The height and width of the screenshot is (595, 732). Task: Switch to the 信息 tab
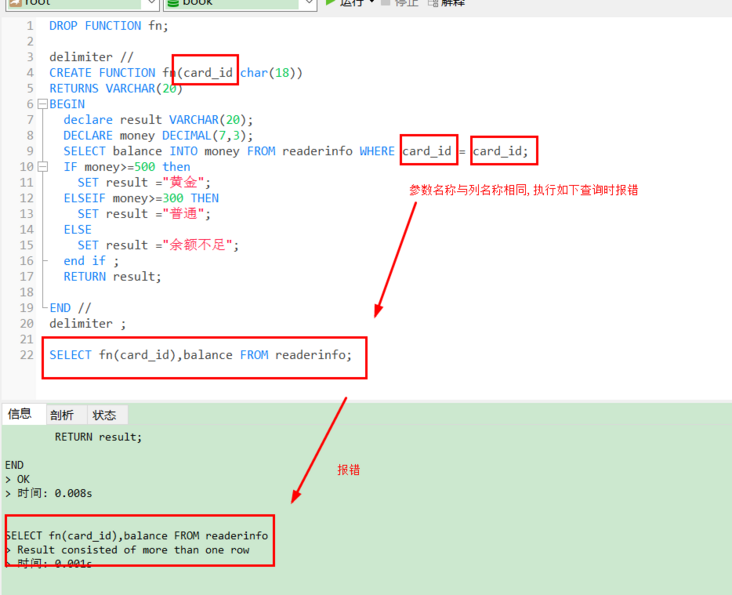pos(20,414)
